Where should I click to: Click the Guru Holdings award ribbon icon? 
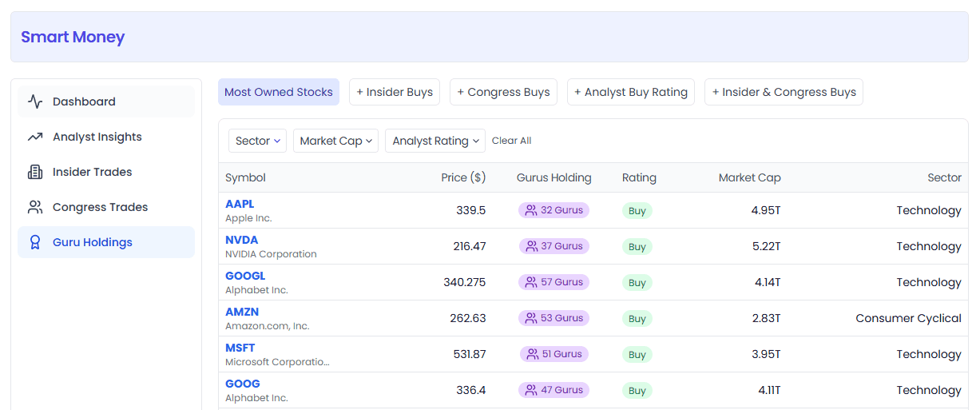click(35, 242)
